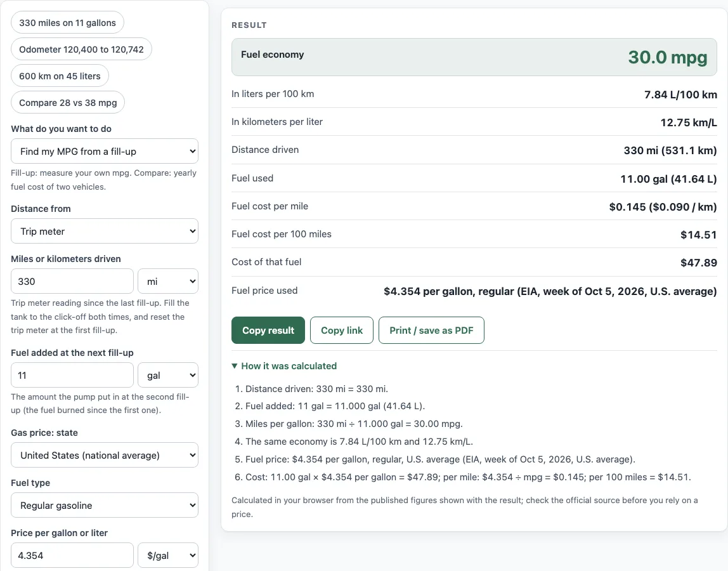Click the '$0.145 ($0.090 / km)' cost value

point(663,207)
